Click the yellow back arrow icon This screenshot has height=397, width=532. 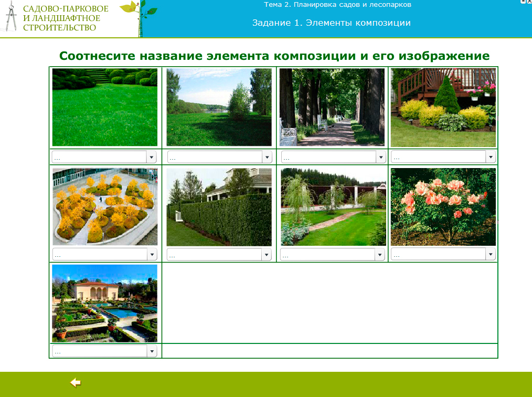coord(76,383)
